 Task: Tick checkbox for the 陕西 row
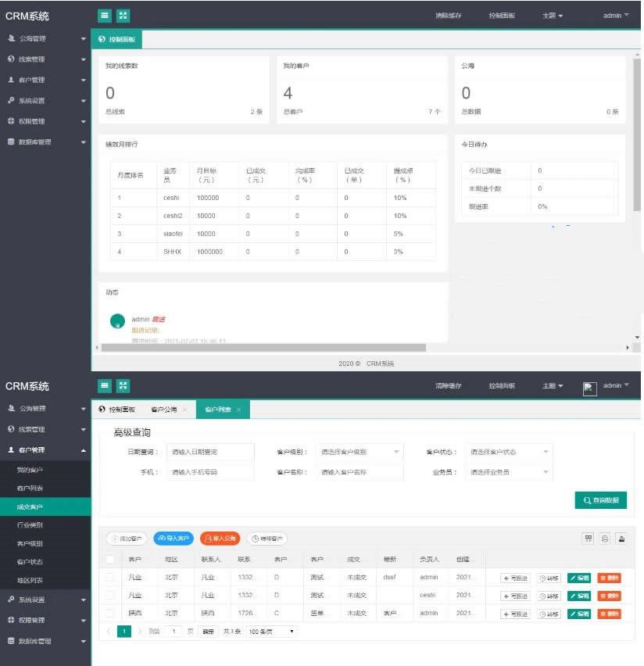click(x=110, y=613)
